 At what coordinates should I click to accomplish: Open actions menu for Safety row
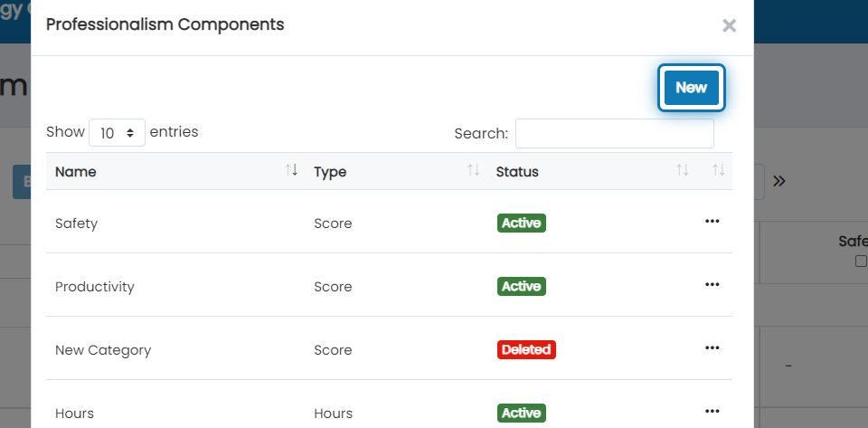click(712, 222)
